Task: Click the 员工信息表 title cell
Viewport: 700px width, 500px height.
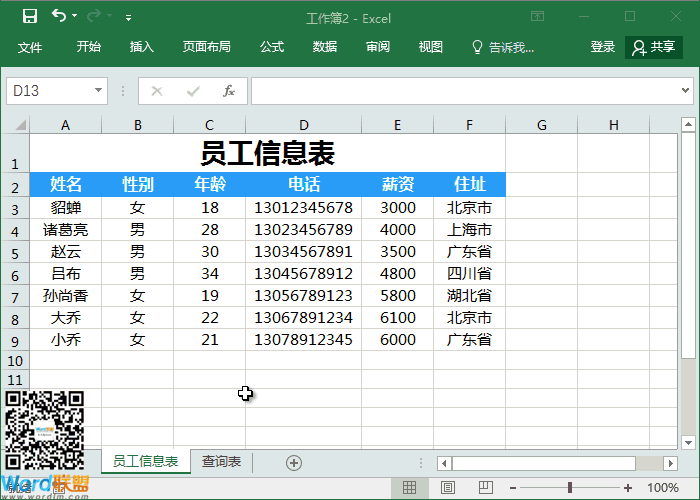Action: click(x=268, y=153)
